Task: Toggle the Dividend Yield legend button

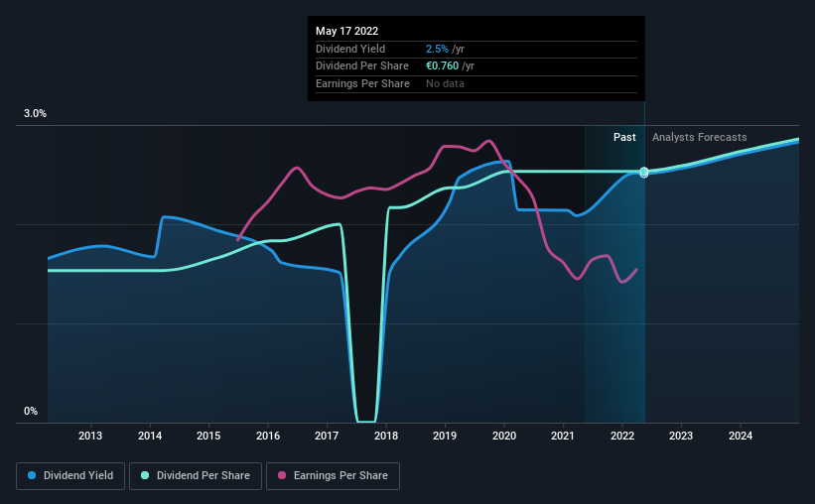Action: (x=70, y=476)
